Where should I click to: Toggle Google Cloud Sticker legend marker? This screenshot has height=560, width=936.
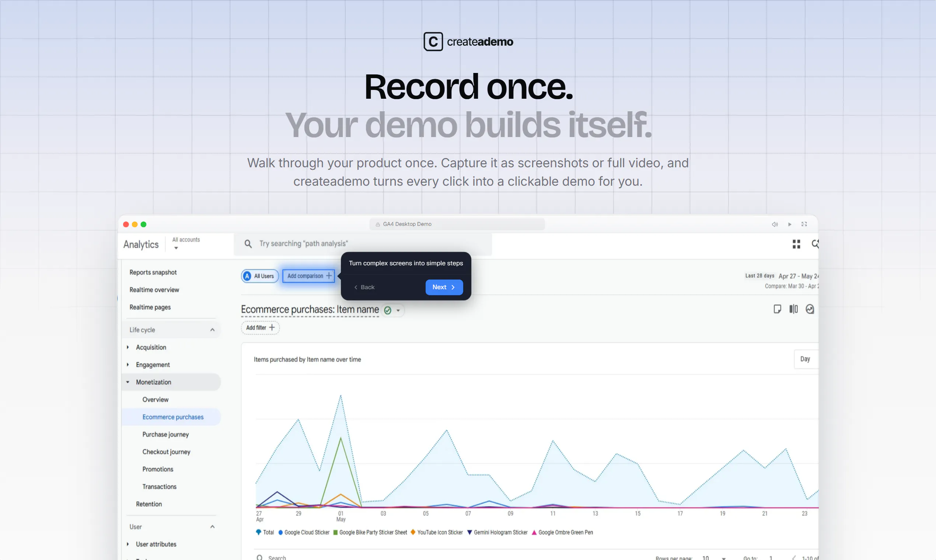click(x=280, y=532)
